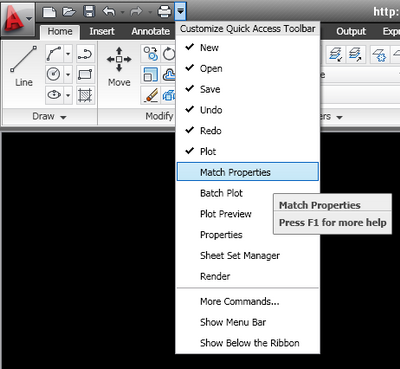Click the Layer Freeze snowflake icon
The width and height of the screenshot is (400, 369).
pos(379,54)
